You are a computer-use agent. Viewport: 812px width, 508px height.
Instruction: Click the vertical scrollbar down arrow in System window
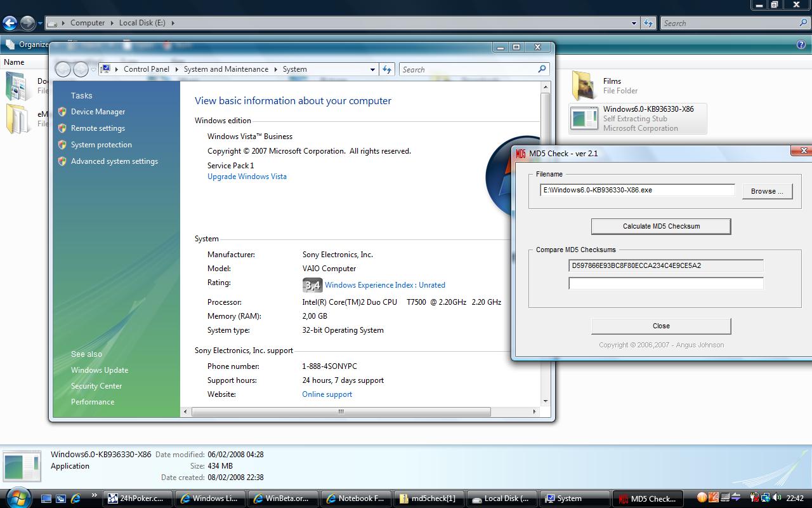(545, 401)
